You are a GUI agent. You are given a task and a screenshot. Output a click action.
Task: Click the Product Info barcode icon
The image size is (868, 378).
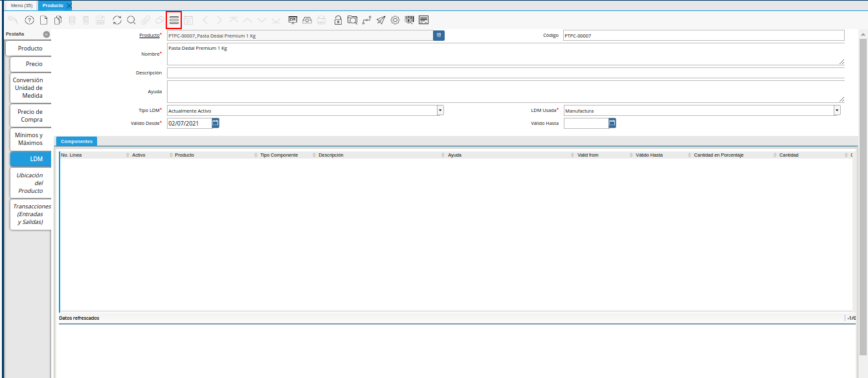click(409, 20)
